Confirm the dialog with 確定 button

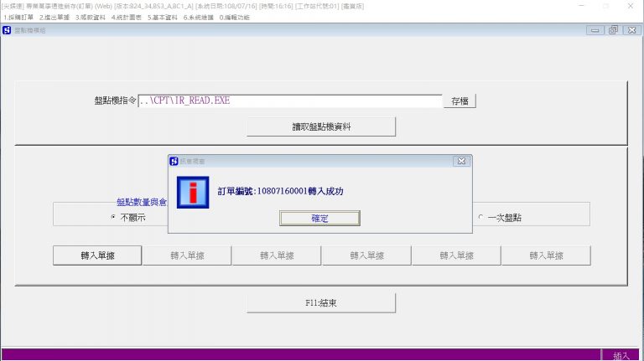[x=319, y=219]
